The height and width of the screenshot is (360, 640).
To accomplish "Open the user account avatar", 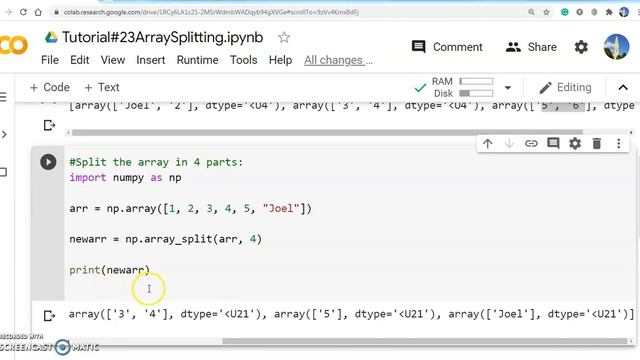I will click(616, 47).
